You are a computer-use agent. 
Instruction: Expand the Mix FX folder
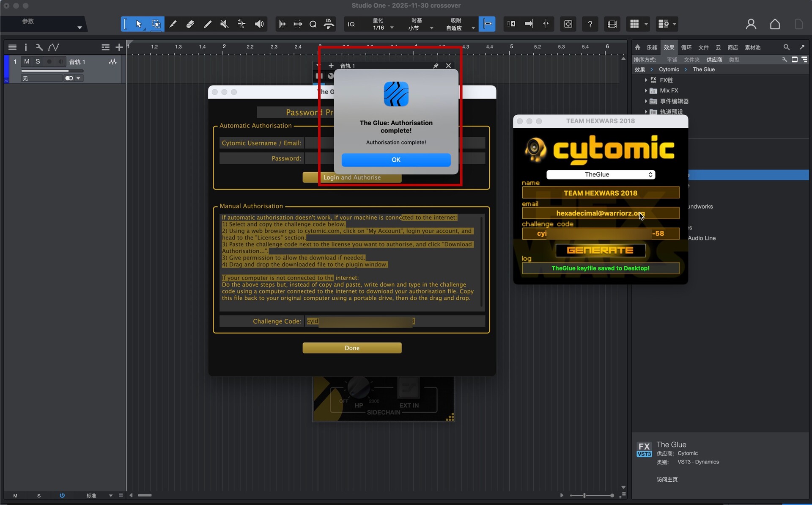tap(646, 91)
